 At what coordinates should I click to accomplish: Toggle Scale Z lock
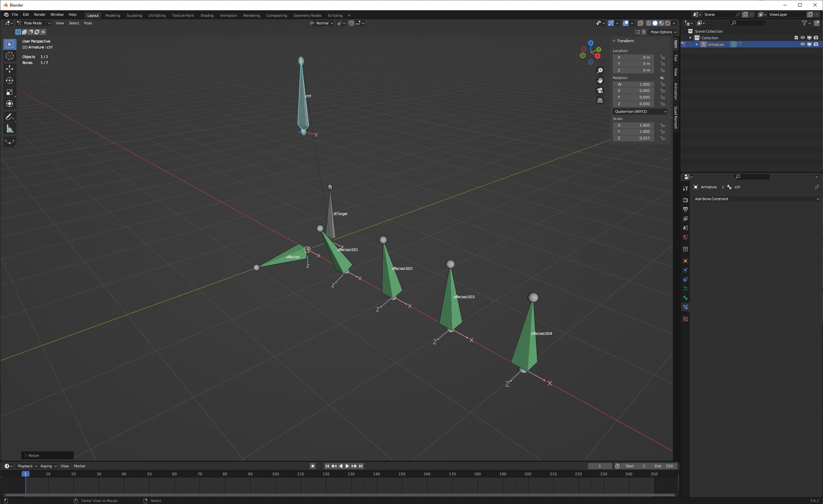(662, 138)
